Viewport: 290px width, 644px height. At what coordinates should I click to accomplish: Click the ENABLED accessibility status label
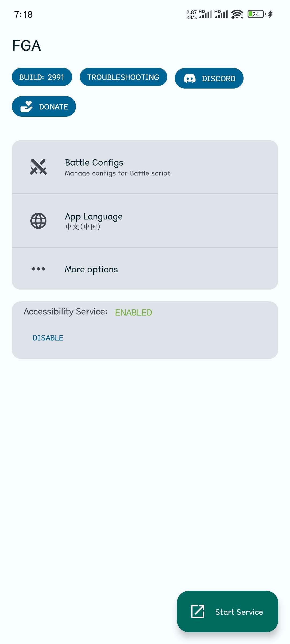[x=133, y=312]
